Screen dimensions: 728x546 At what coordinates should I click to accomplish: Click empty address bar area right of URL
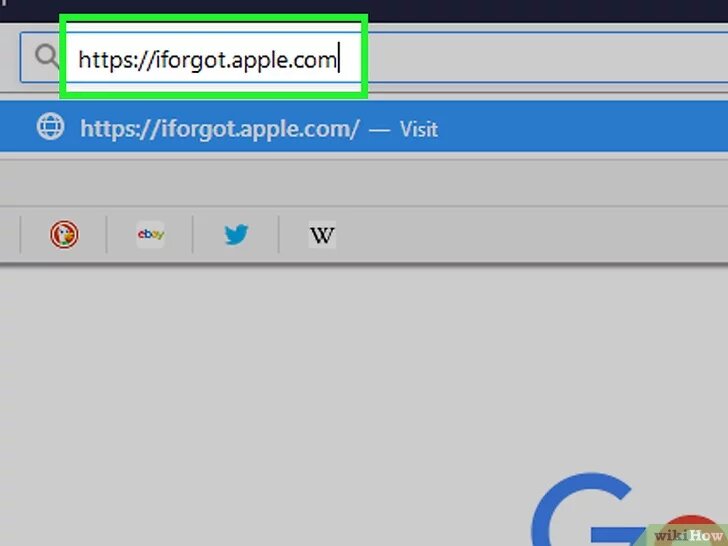point(548,58)
